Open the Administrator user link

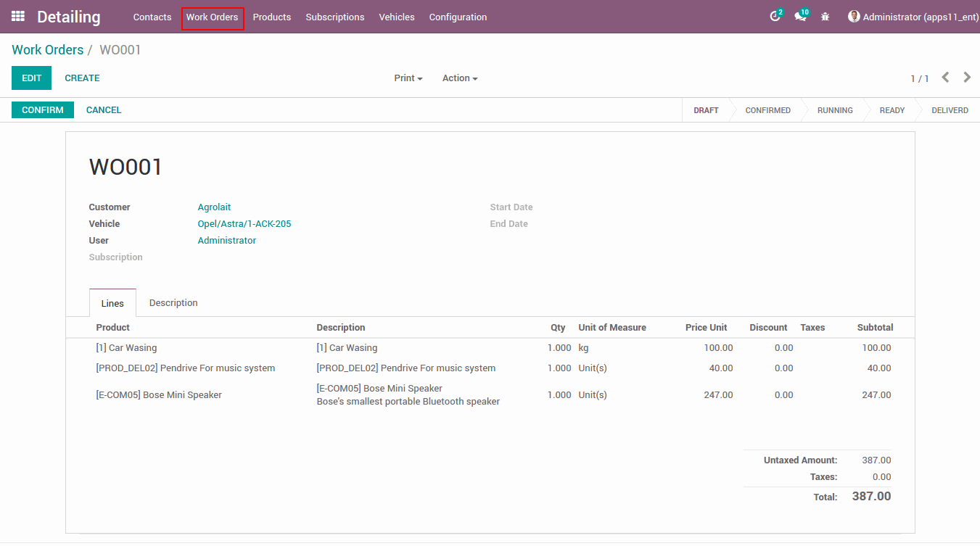pyautogui.click(x=227, y=241)
